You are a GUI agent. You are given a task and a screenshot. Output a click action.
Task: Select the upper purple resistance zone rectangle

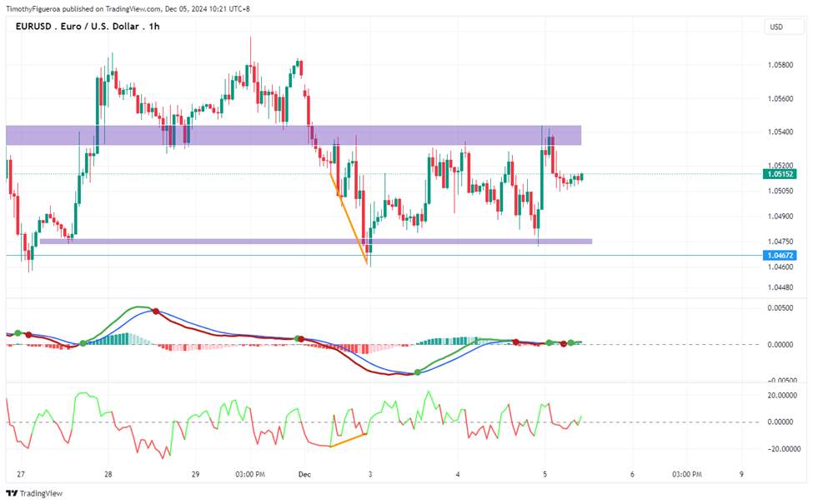(294, 135)
